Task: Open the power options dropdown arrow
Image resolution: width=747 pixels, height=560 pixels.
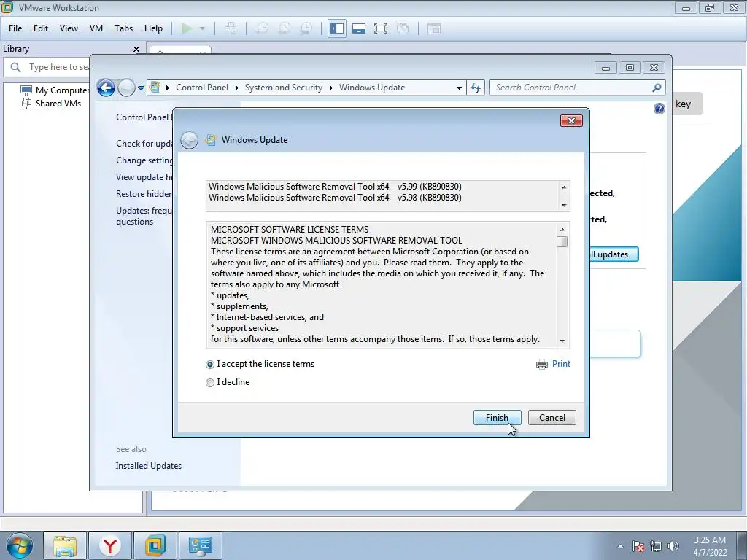Action: pyautogui.click(x=203, y=28)
